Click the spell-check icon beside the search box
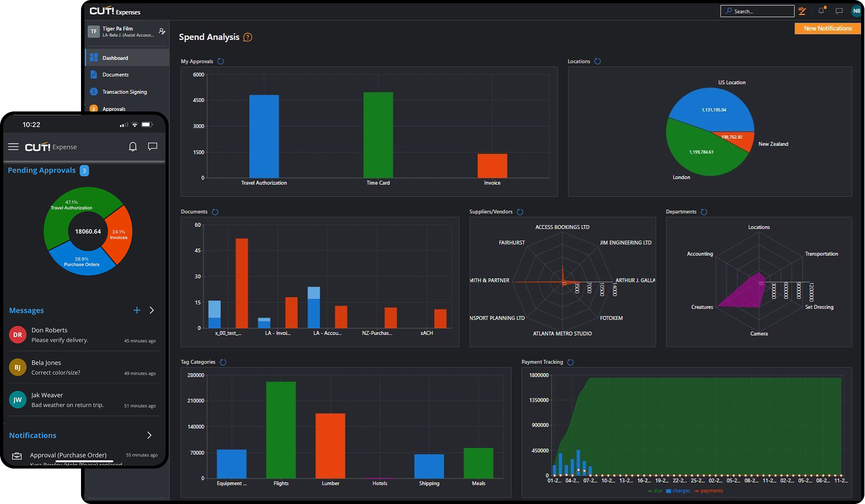 (802, 11)
